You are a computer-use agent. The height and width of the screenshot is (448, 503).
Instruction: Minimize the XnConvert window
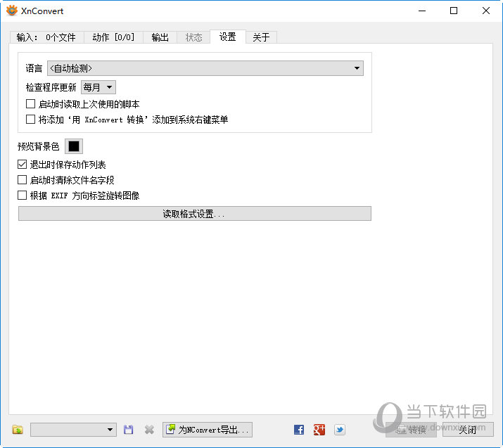click(x=422, y=11)
